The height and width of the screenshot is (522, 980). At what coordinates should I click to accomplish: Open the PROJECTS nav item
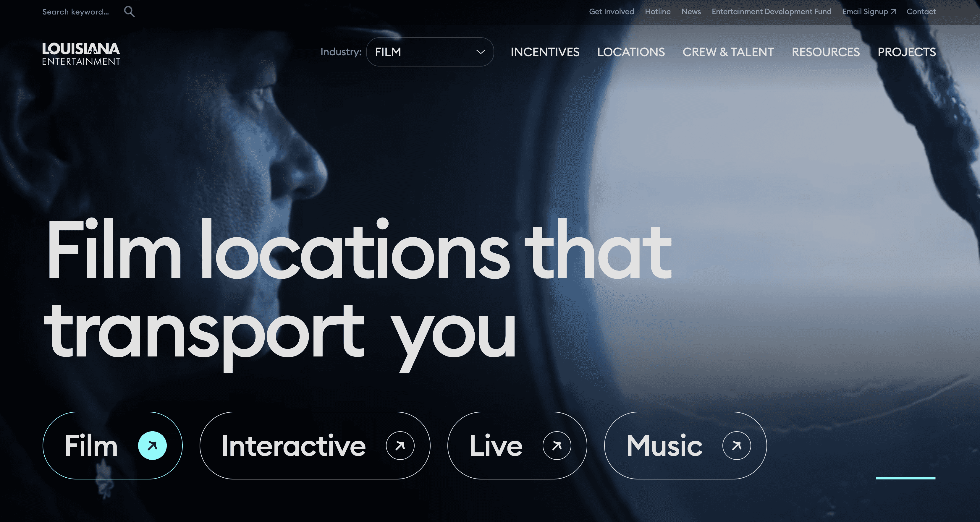(x=907, y=52)
